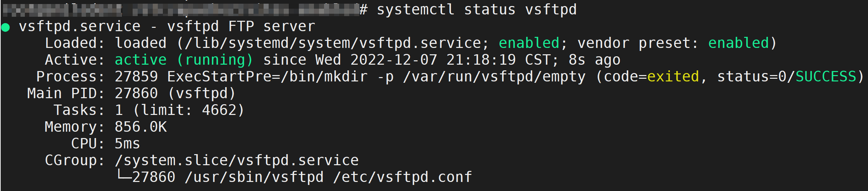Click the /usr/sbin/vsftpd executable path

pyautogui.click(x=254, y=177)
